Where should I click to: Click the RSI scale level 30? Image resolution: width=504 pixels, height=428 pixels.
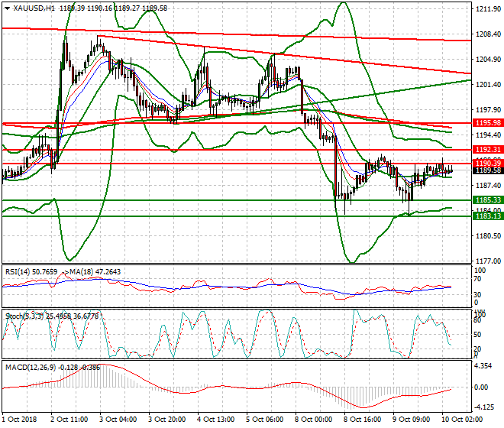point(478,295)
